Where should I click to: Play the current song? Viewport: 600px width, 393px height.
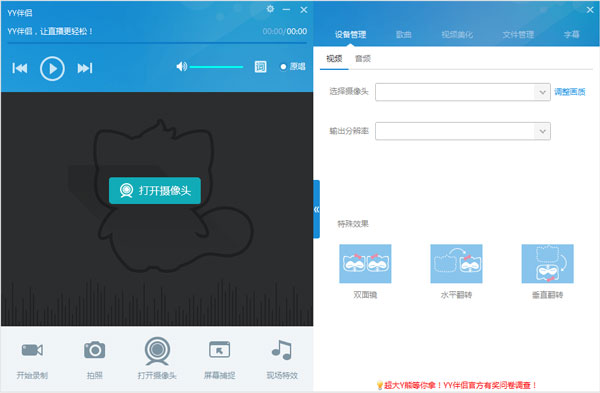tap(52, 68)
